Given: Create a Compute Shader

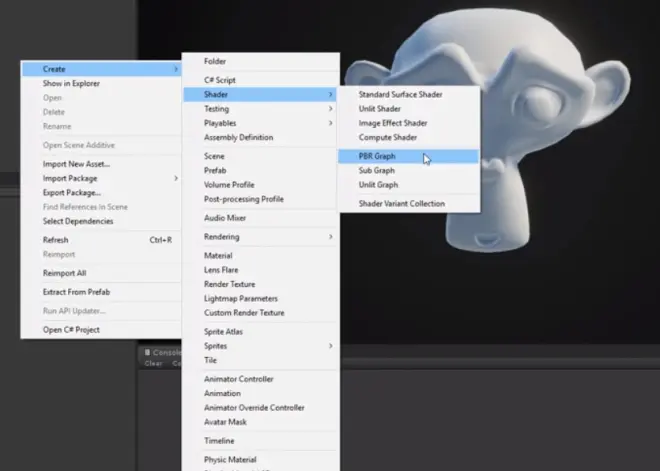Looking at the screenshot, I should pos(408,137).
